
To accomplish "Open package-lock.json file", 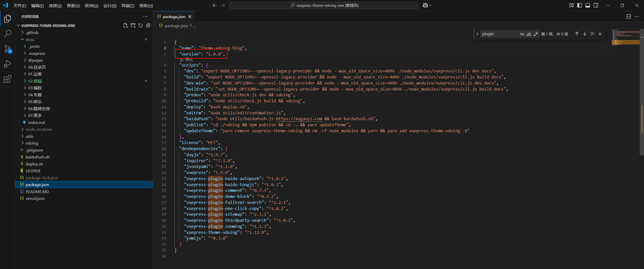I will pos(84,178).
